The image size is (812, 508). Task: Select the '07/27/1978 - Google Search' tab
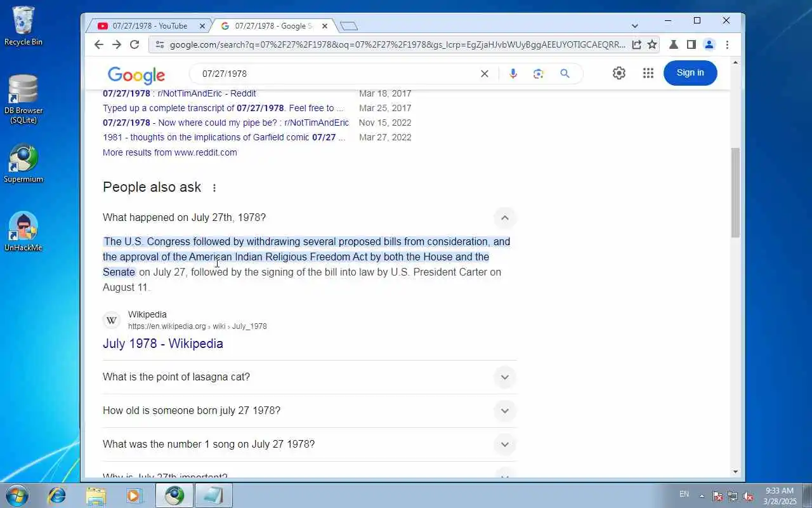[x=273, y=26]
